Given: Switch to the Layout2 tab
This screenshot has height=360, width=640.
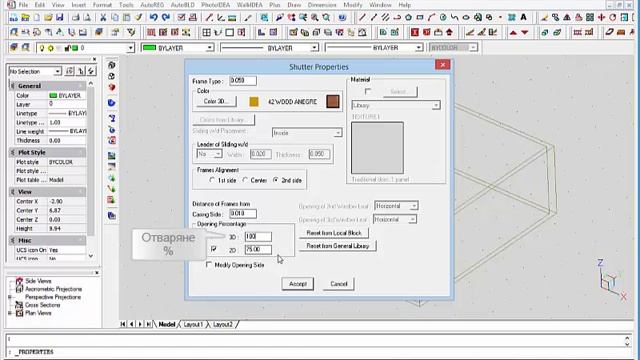Looking at the screenshot, I should click(x=223, y=324).
